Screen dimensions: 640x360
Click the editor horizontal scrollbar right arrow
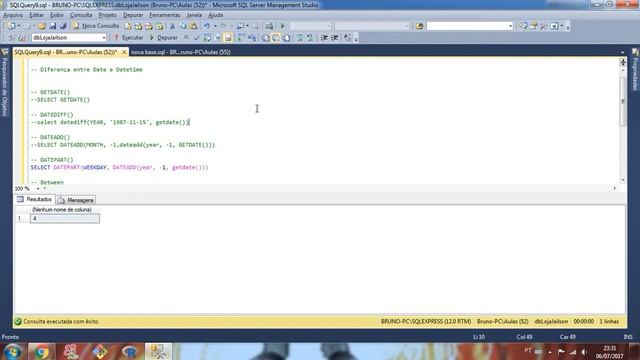[x=615, y=188]
